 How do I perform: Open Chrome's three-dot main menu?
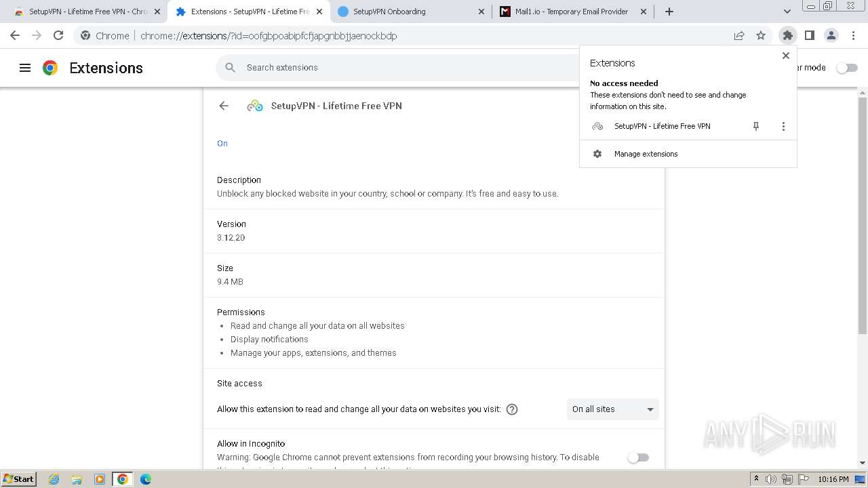click(853, 35)
